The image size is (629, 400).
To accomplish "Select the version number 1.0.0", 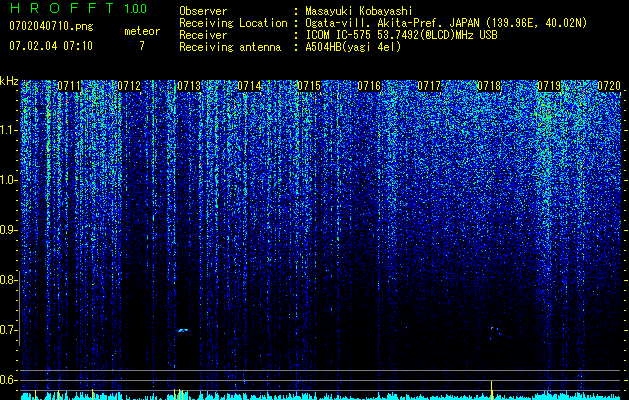I will click(135, 8).
